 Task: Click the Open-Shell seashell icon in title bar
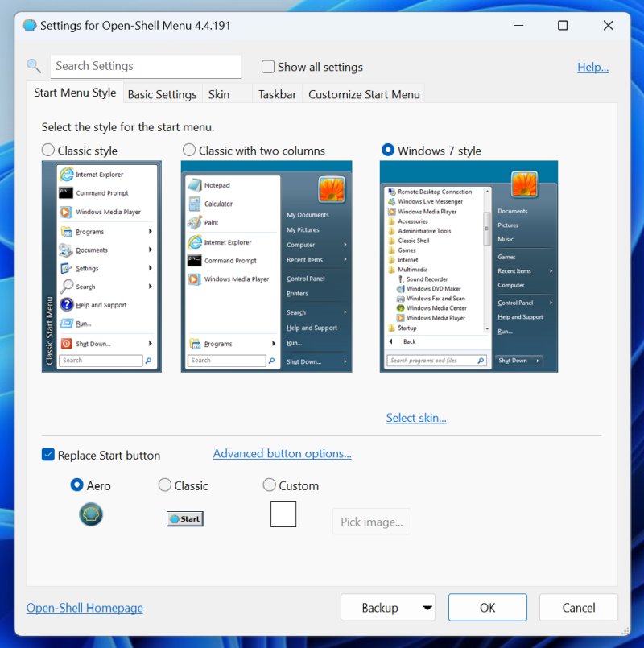pyautogui.click(x=29, y=26)
